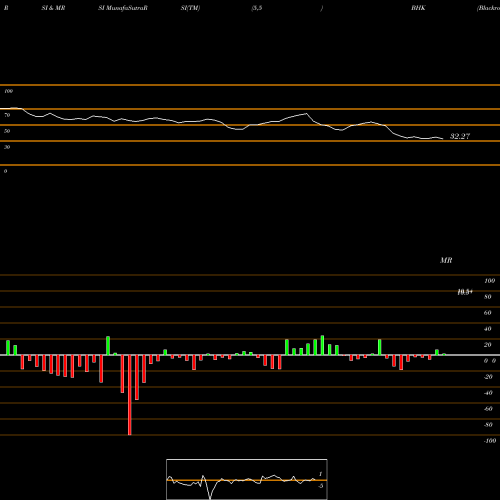Click the 70 level label on RSI axis
This screenshot has width=500, height=500.
7,115
